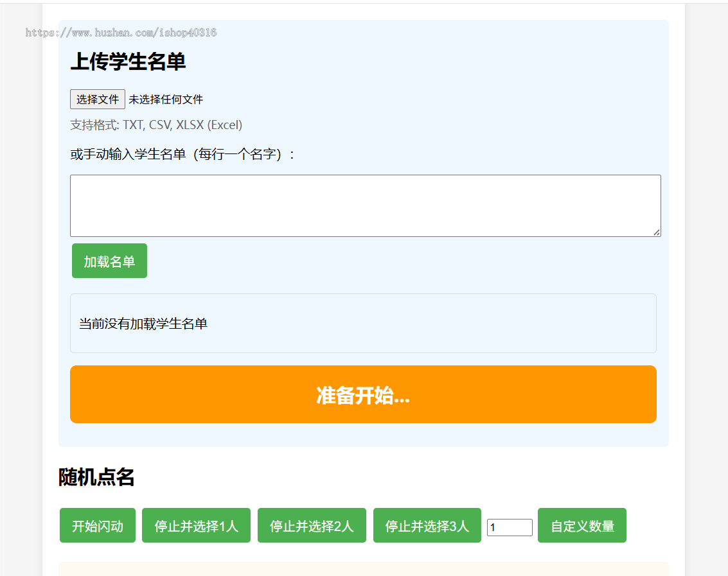Click the 支持格式: TXT, CSV, XLSX text
The height and width of the screenshot is (576, 728).
pyautogui.click(x=156, y=125)
